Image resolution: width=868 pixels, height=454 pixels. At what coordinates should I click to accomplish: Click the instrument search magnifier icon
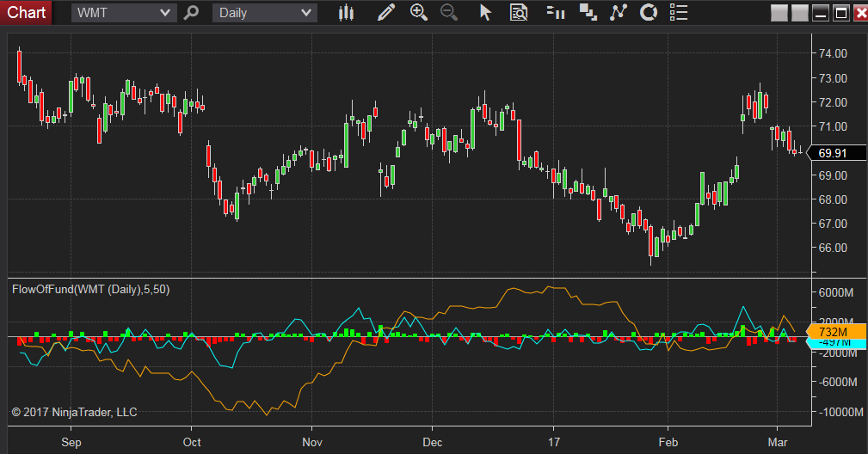tap(192, 12)
